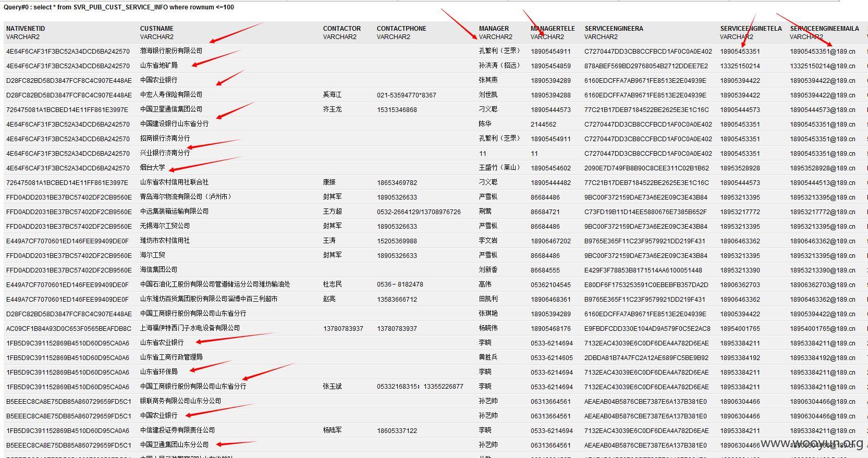Select customer name 中远集装箱运输有限公司
The width and height of the screenshot is (868, 458).
174,211
